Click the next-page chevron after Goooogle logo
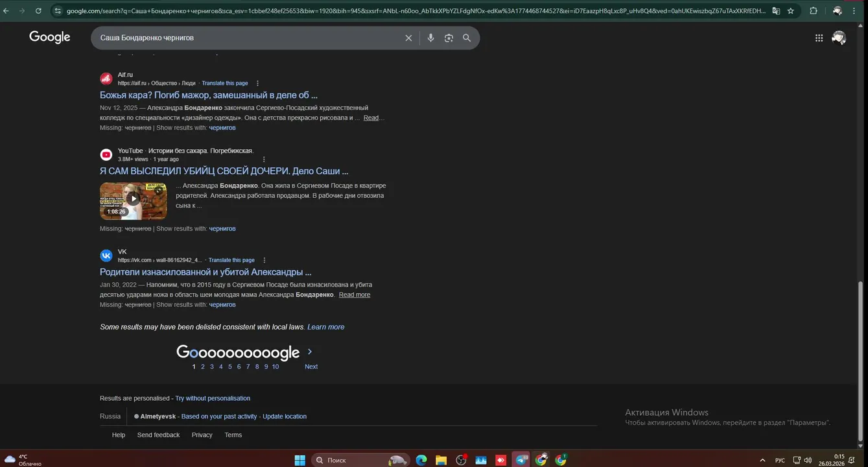This screenshot has width=868, height=467. (310, 352)
